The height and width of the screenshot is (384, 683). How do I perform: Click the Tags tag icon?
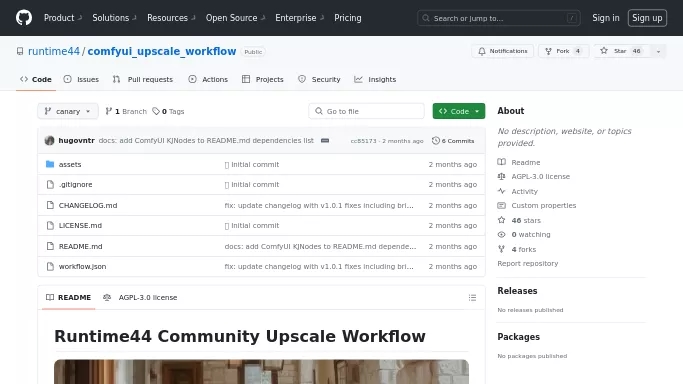click(x=156, y=111)
